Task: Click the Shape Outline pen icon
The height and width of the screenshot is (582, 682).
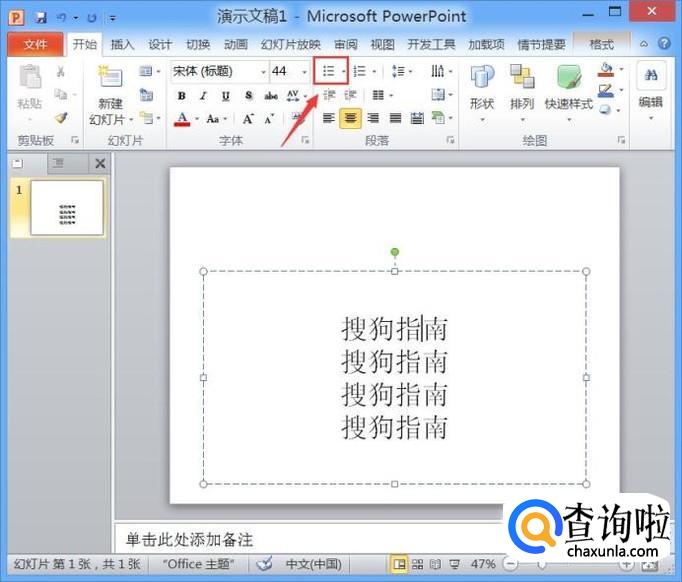Action: [x=605, y=90]
